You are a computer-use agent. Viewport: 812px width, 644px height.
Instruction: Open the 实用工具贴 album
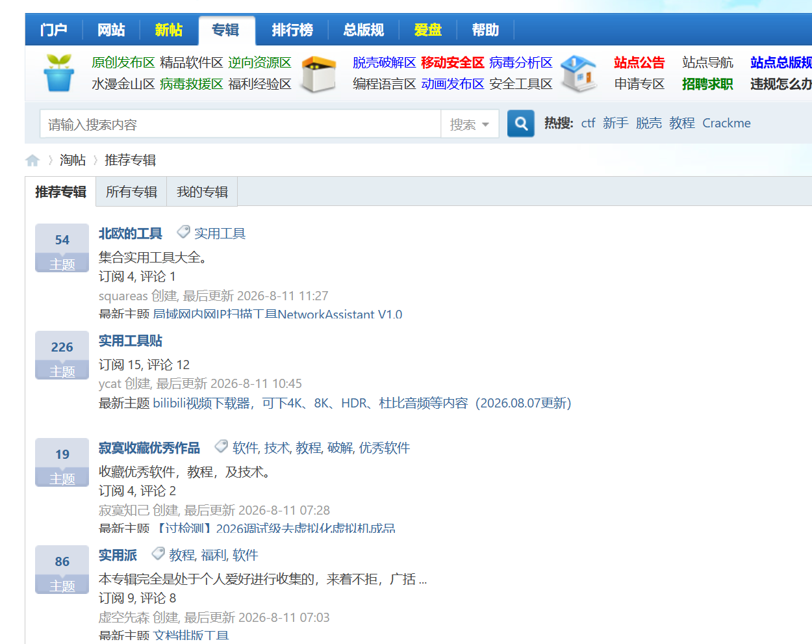[x=131, y=341]
